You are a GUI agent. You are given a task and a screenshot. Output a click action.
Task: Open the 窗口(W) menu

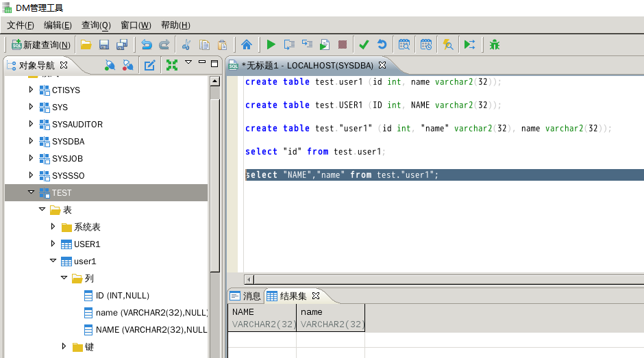tap(136, 25)
